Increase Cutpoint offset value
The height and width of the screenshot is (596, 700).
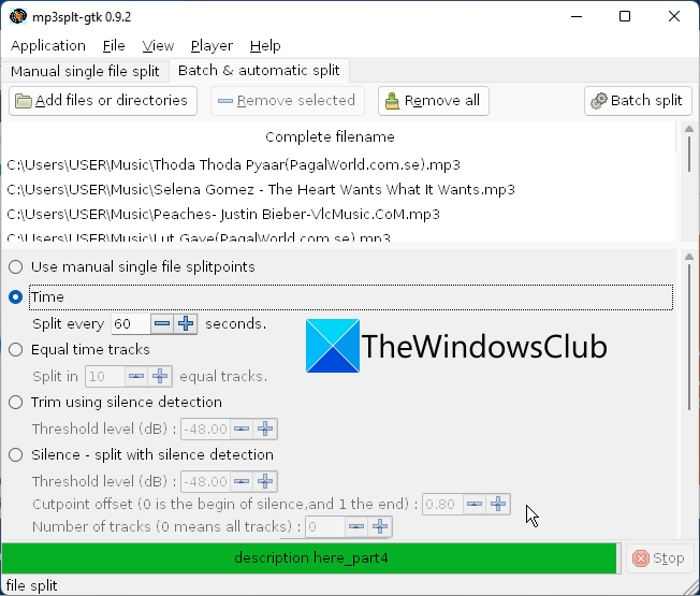pyautogui.click(x=498, y=504)
